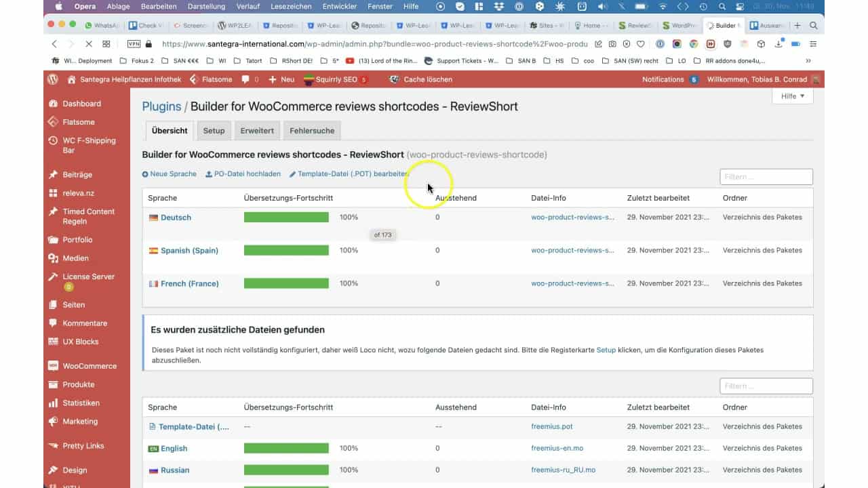This screenshot has width=868, height=488.
Task: Open UX Blocks in the sidebar
Action: [80, 342]
